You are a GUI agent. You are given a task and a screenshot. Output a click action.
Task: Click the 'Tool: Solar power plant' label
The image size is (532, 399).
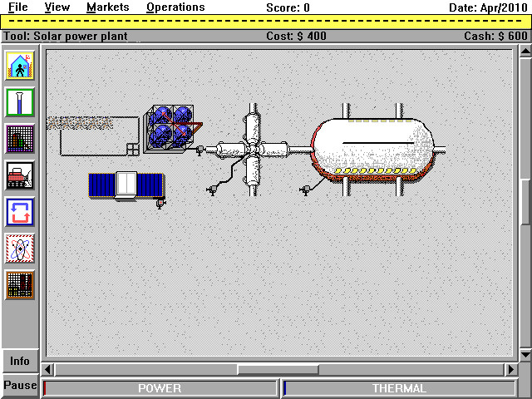[66, 36]
